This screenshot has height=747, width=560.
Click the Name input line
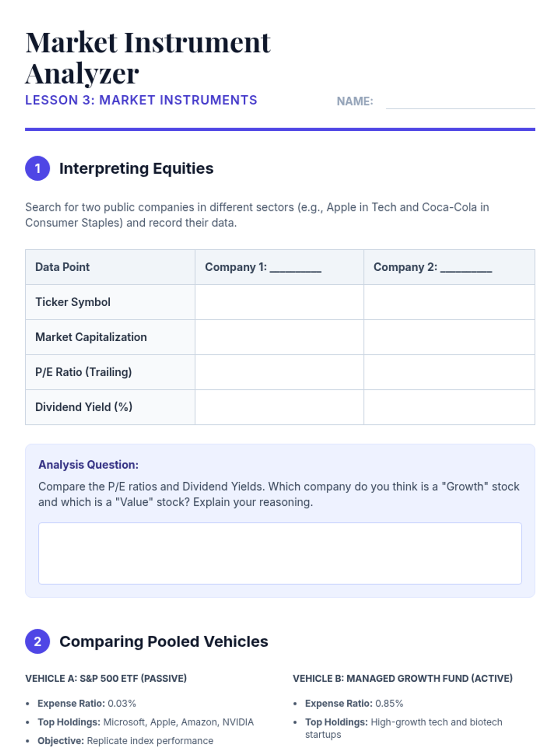click(x=460, y=102)
